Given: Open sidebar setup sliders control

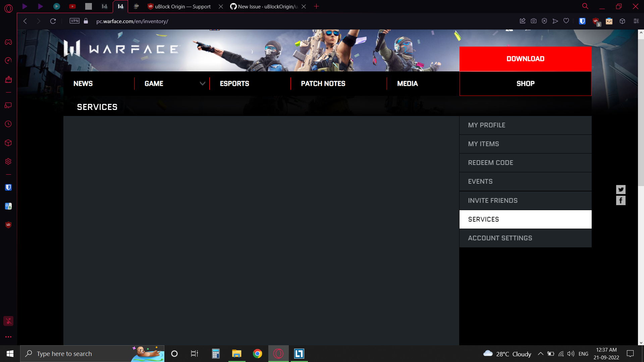Looking at the screenshot, I should [636, 21].
